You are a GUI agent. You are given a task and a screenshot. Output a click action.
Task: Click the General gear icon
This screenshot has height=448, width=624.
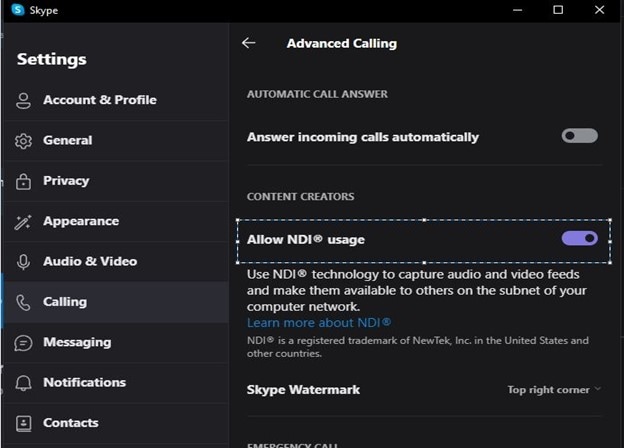(24, 141)
